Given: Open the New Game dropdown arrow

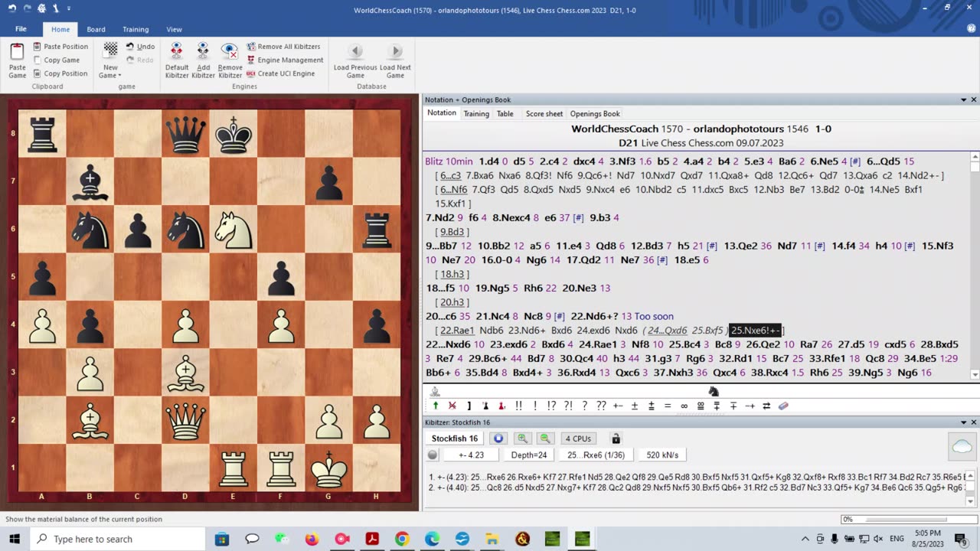Looking at the screenshot, I should (x=121, y=75).
